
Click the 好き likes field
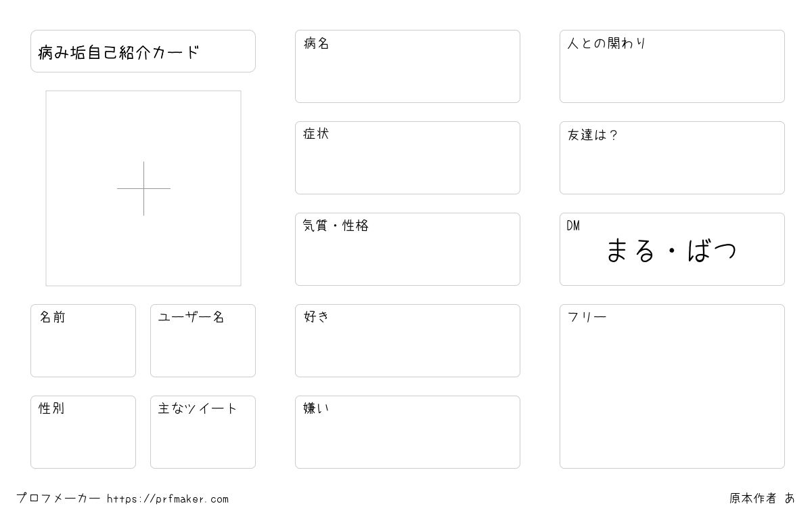pyautogui.click(x=407, y=341)
